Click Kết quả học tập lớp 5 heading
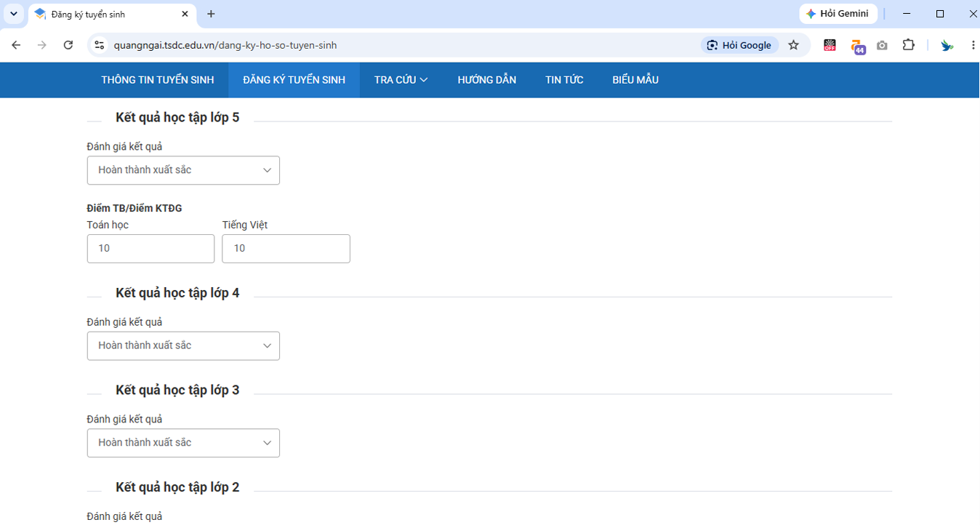 (x=177, y=118)
